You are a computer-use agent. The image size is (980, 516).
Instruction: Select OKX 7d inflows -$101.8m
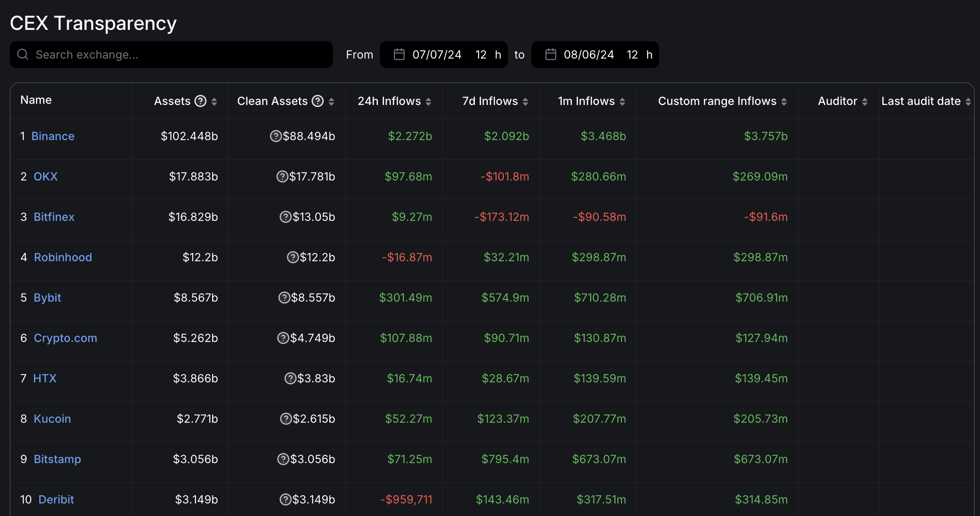(x=505, y=176)
